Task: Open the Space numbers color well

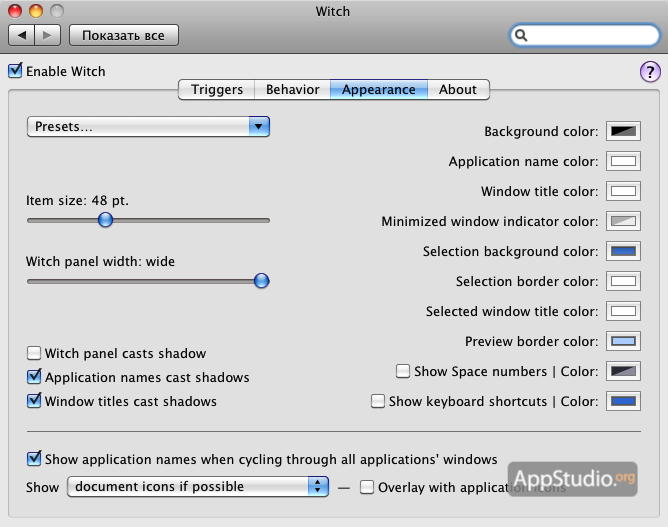Action: (623, 371)
